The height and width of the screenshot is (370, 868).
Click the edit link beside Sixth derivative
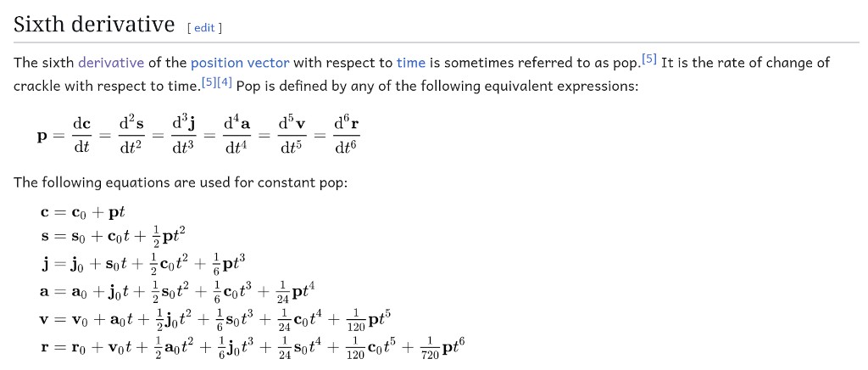(x=204, y=28)
